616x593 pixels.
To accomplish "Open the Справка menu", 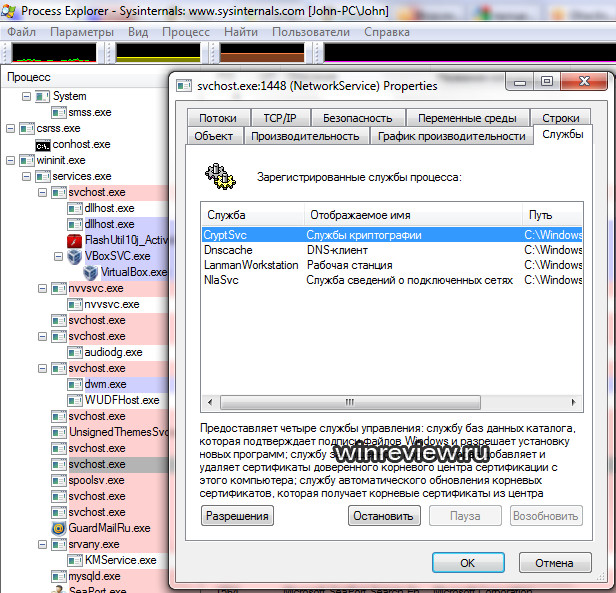I will pyautogui.click(x=387, y=32).
